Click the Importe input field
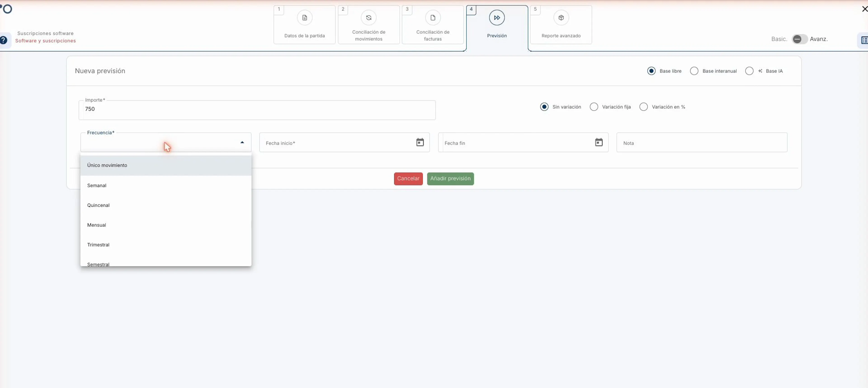 click(257, 110)
